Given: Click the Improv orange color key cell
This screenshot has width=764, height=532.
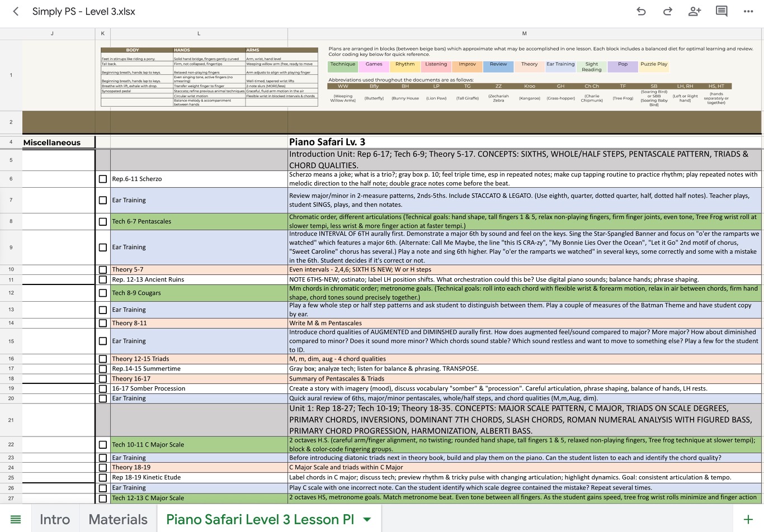Looking at the screenshot, I should 468,66.
